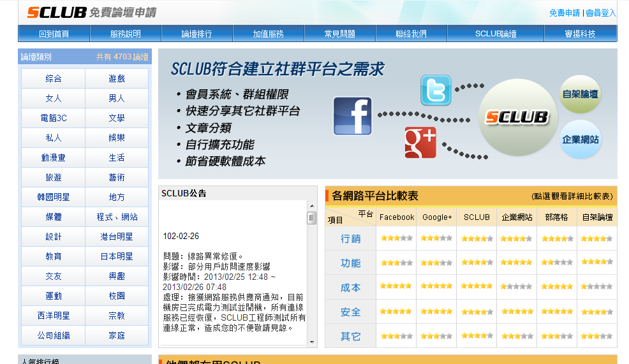Select the 動漫畫 forum category
This screenshot has width=629, height=364.
point(54,157)
